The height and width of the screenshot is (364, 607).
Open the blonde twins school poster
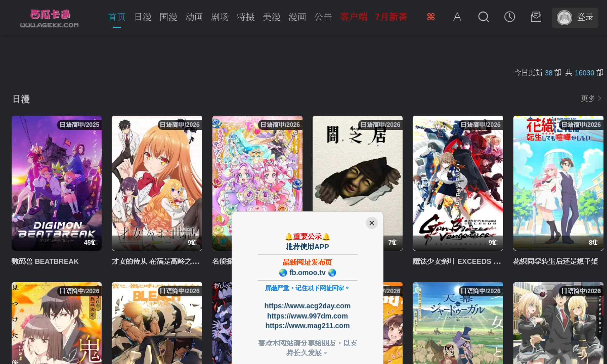558,323
